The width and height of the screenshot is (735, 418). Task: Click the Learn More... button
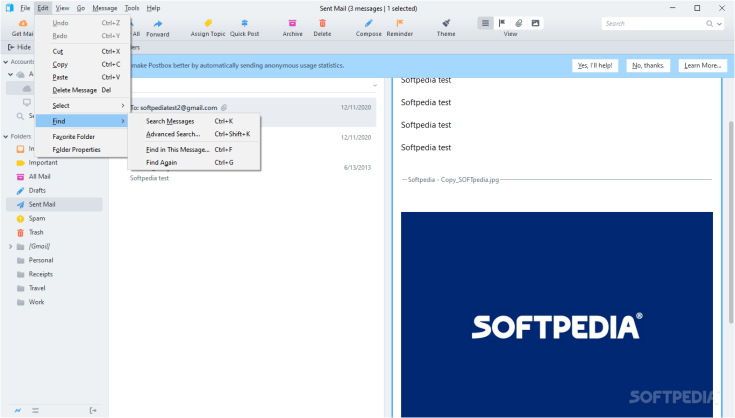(703, 66)
